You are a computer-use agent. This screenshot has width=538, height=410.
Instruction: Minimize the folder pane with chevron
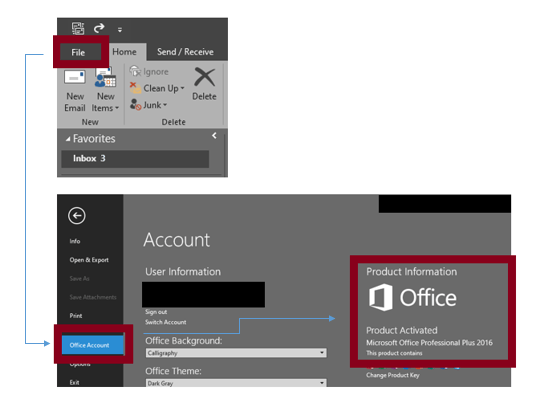click(x=214, y=136)
